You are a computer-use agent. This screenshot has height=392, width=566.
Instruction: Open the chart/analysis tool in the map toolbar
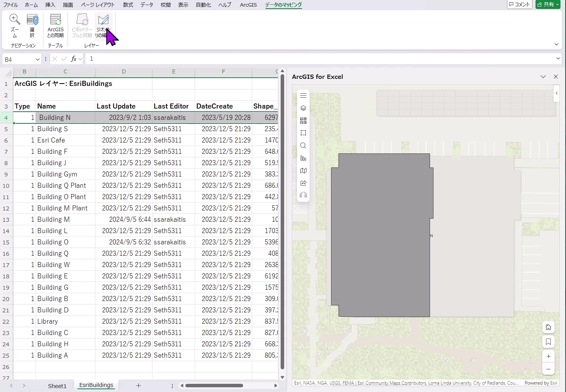pyautogui.click(x=303, y=158)
